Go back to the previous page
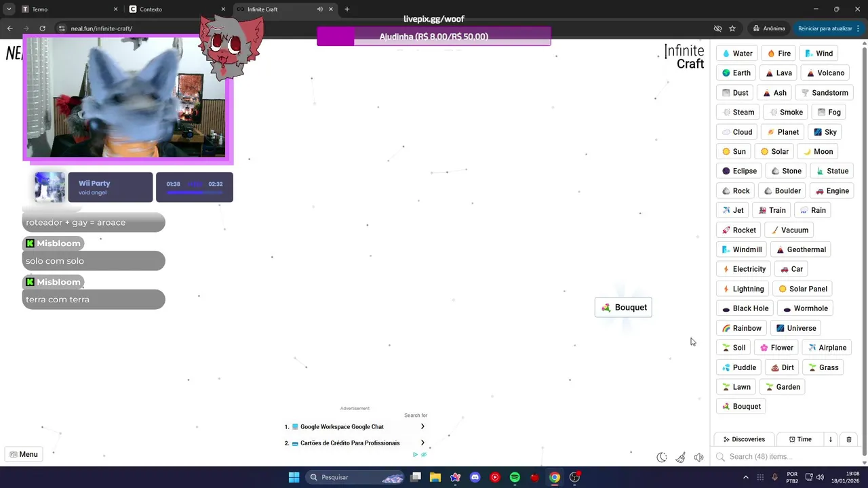 click(9, 28)
